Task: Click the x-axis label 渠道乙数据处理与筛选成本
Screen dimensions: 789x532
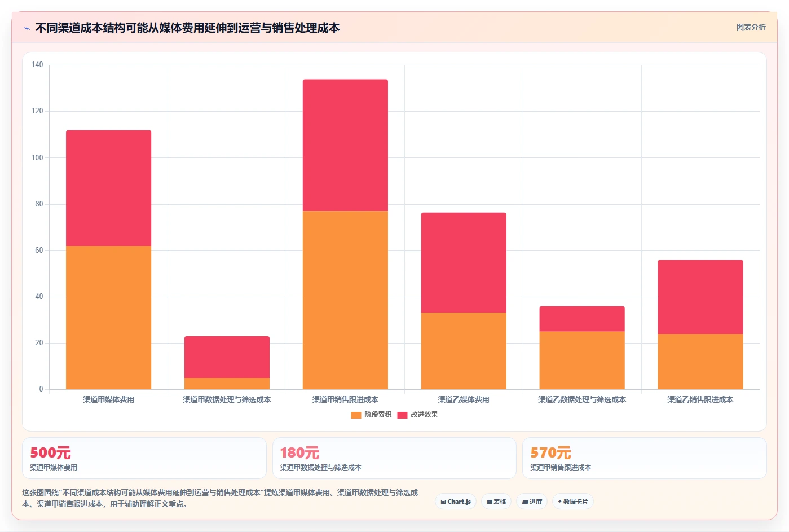Action: click(582, 399)
